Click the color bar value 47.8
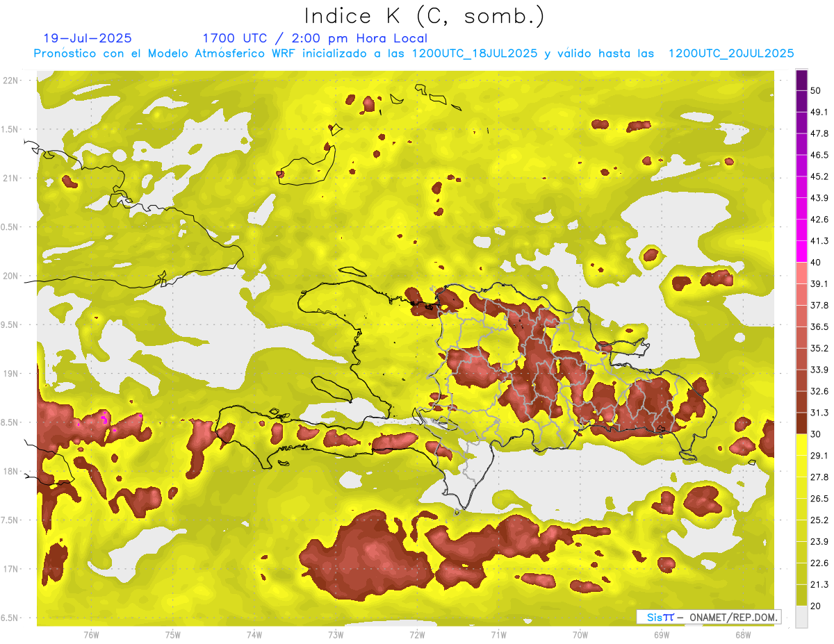Viewport: 834px width, 644px height. coord(819,133)
